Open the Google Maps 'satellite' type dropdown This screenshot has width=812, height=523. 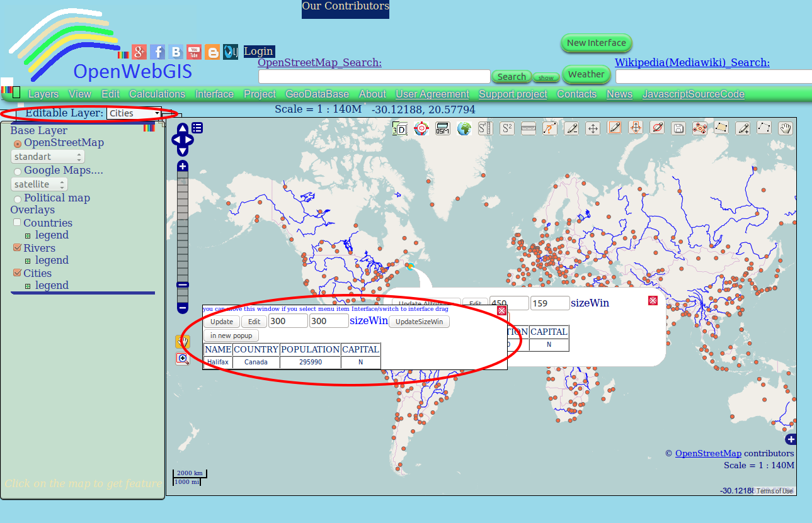pos(40,184)
